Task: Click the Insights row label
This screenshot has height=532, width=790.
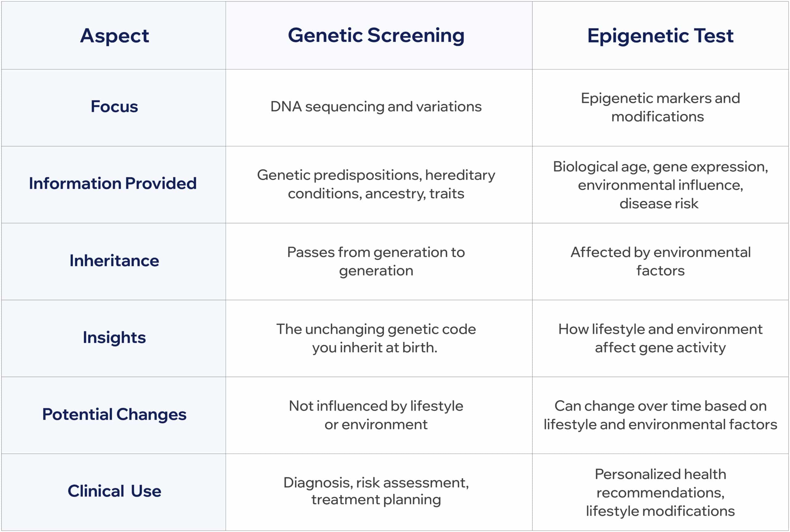Action: click(x=114, y=338)
